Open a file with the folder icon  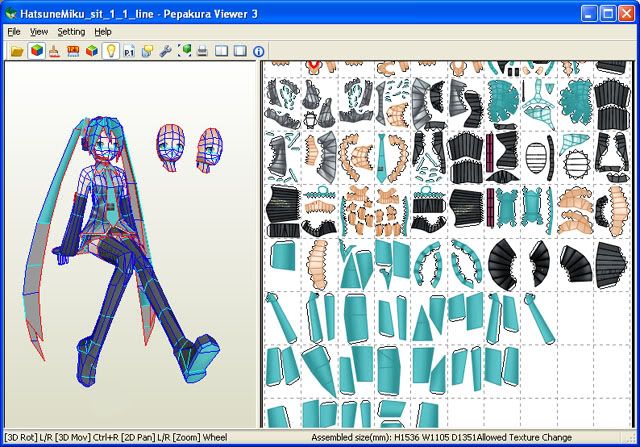[x=17, y=51]
